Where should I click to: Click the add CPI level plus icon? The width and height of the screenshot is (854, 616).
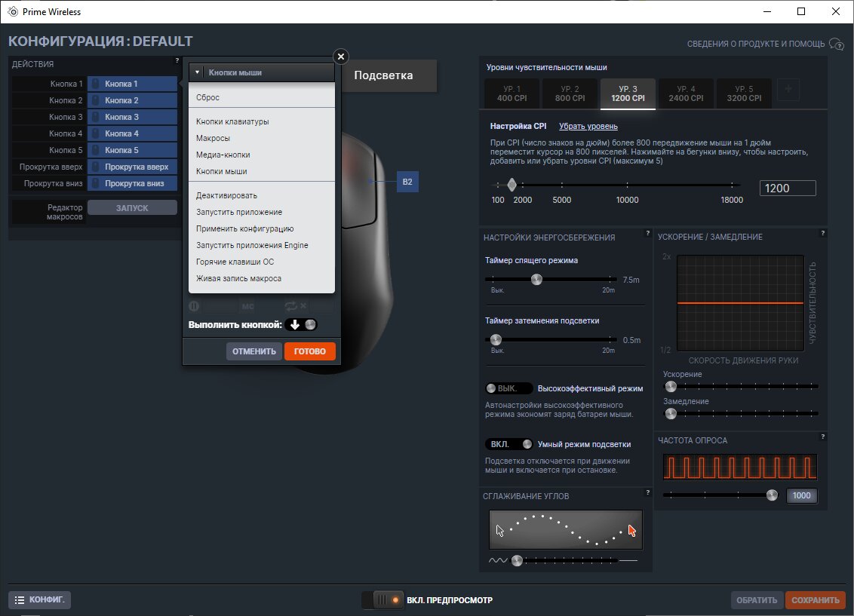point(788,89)
